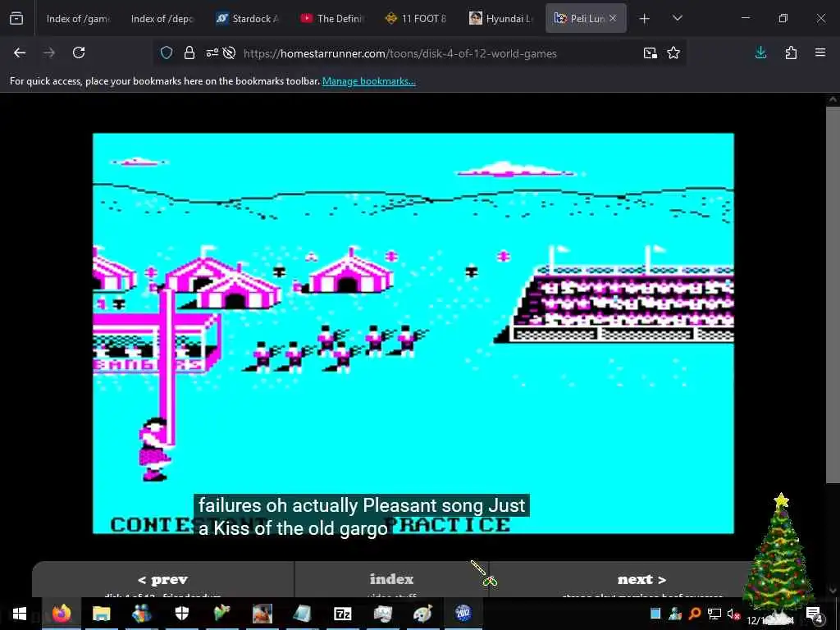Click the scrollbar up arrow
This screenshot has width=840, height=630.
(x=833, y=99)
